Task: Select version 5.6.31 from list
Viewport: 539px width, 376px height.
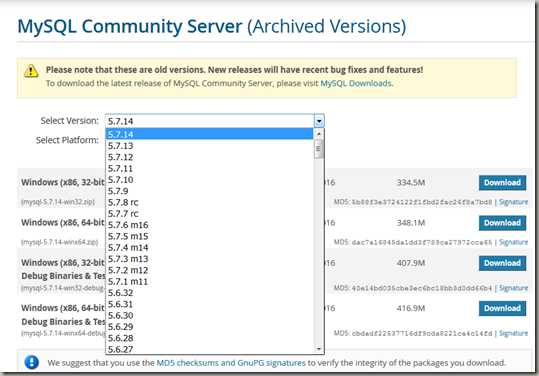Action: pos(209,304)
